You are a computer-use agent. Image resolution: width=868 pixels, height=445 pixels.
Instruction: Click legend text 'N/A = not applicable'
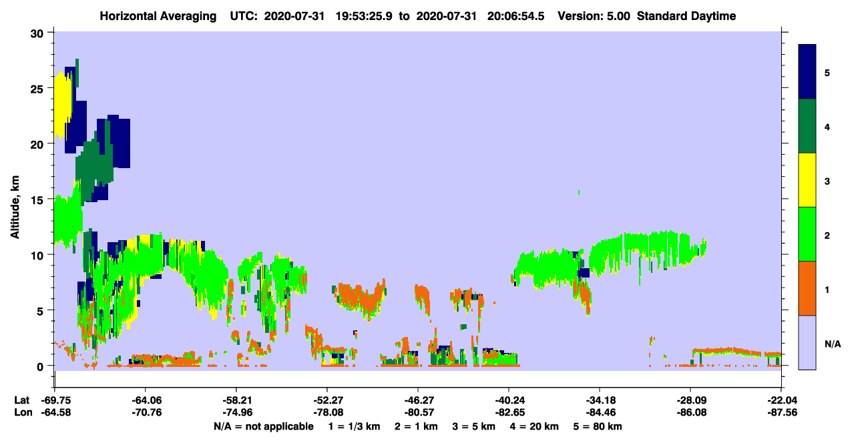[263, 426]
